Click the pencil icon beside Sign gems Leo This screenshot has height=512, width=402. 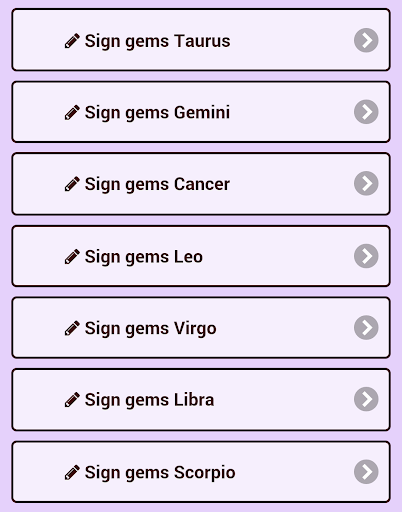(72, 257)
